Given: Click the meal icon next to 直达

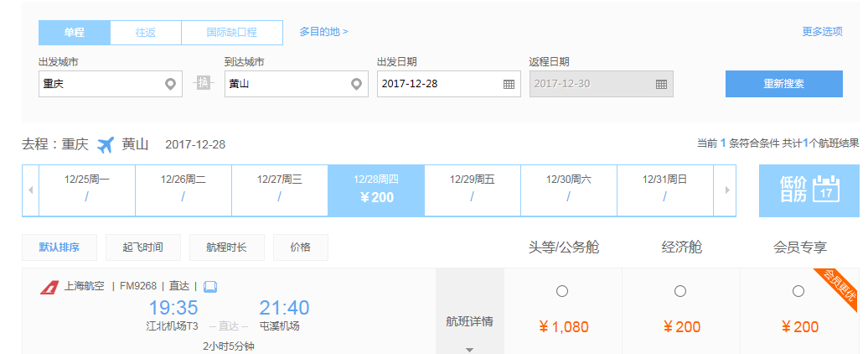Looking at the screenshot, I should tap(210, 287).
